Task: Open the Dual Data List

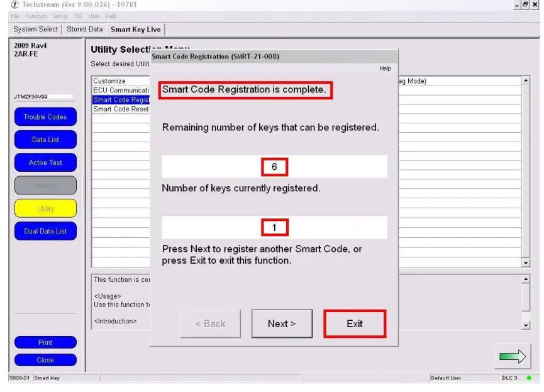Action: [45, 232]
